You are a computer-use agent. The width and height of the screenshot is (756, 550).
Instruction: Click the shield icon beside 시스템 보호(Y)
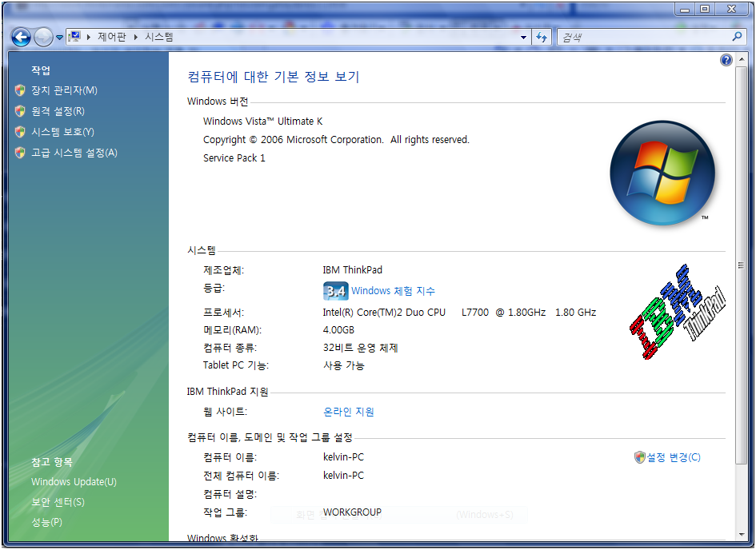point(20,132)
